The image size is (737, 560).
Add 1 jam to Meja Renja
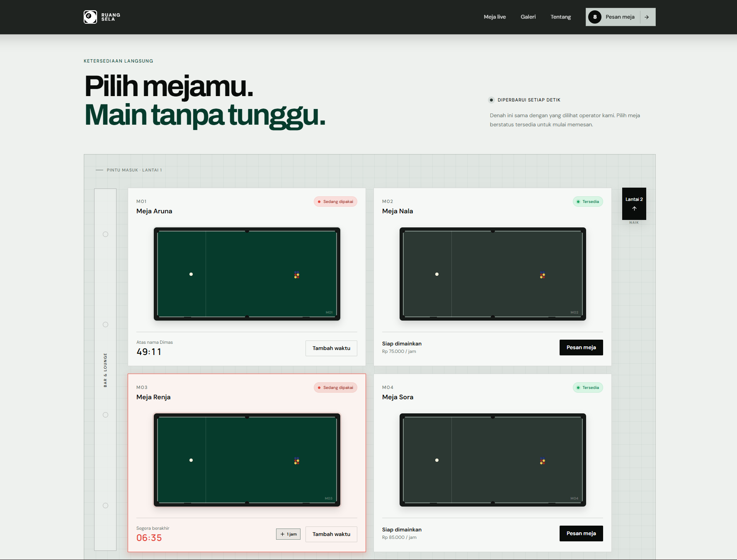(x=288, y=534)
